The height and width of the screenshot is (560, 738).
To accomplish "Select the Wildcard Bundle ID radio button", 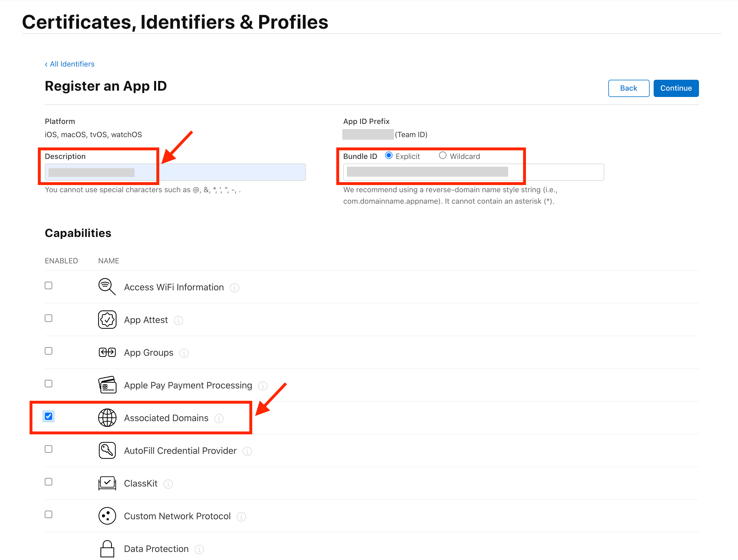I will [x=442, y=156].
